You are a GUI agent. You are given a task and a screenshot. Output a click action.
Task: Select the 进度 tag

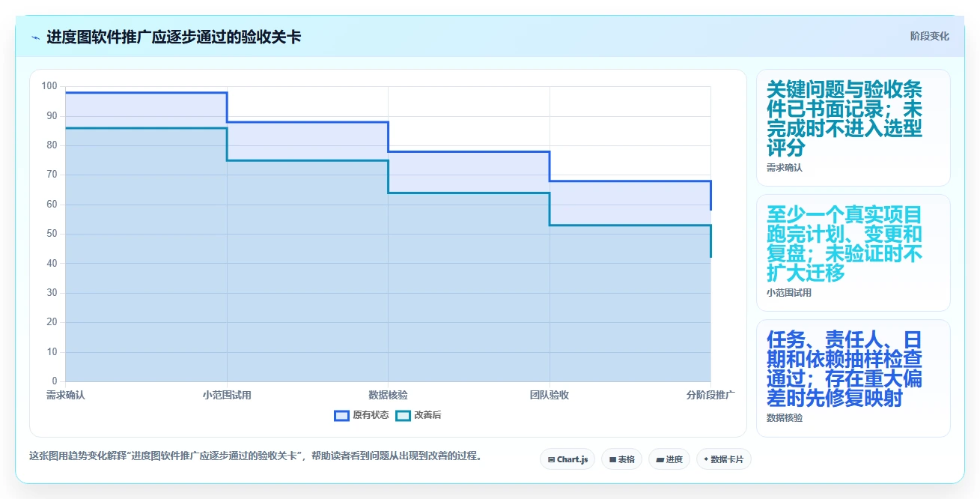click(x=669, y=459)
